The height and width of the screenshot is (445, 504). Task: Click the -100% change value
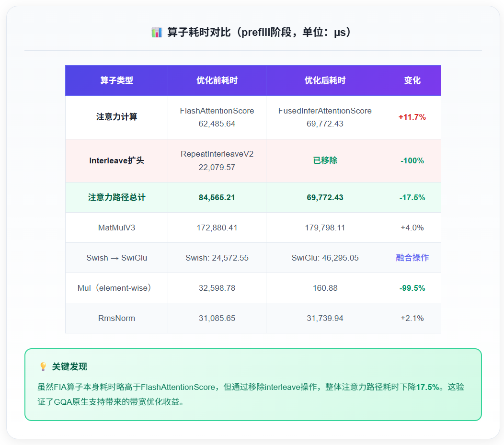tap(412, 160)
